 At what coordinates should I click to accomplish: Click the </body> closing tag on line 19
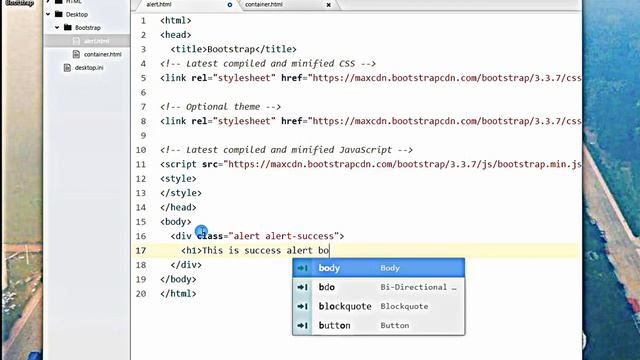pyautogui.click(x=178, y=279)
